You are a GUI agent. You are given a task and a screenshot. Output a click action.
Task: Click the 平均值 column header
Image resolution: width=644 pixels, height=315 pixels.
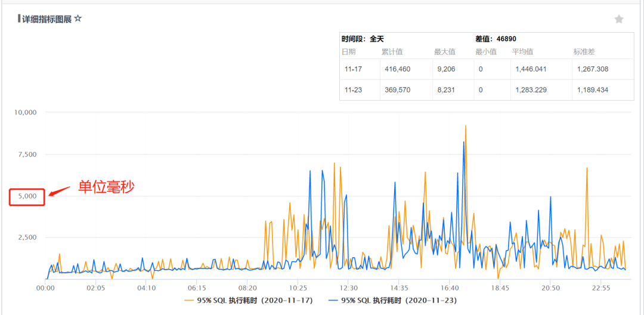(522, 52)
